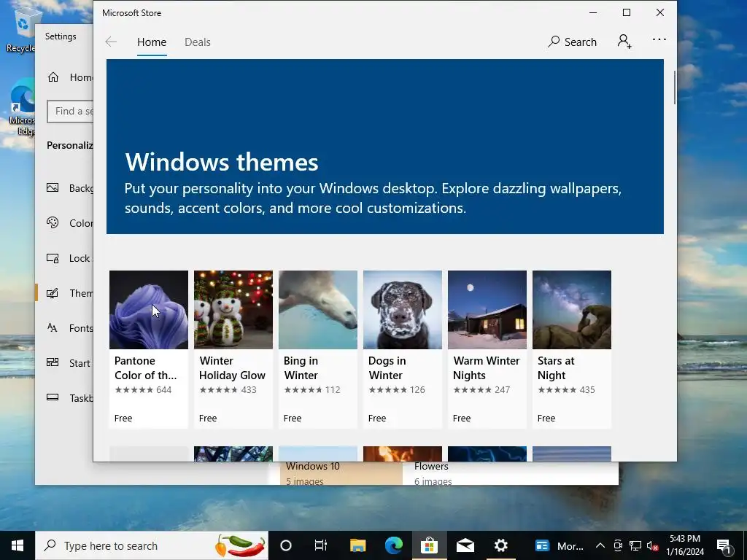Open File Explorer from taskbar
This screenshot has height=560, width=747.
click(357, 545)
